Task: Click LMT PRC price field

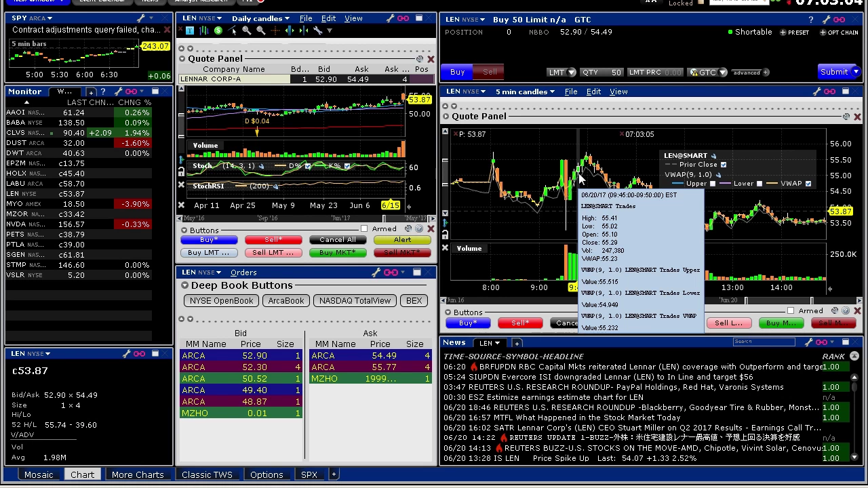Action: click(x=655, y=73)
